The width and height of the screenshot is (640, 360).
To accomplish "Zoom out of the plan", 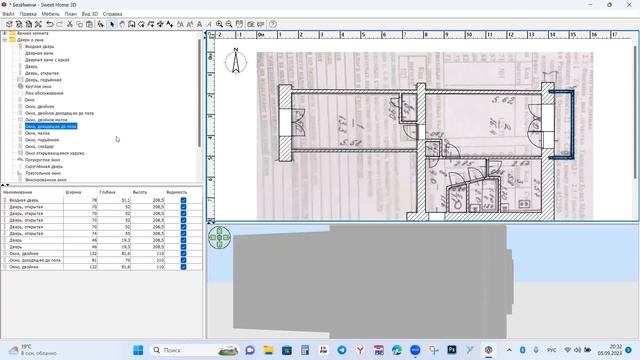I will click(x=229, y=24).
